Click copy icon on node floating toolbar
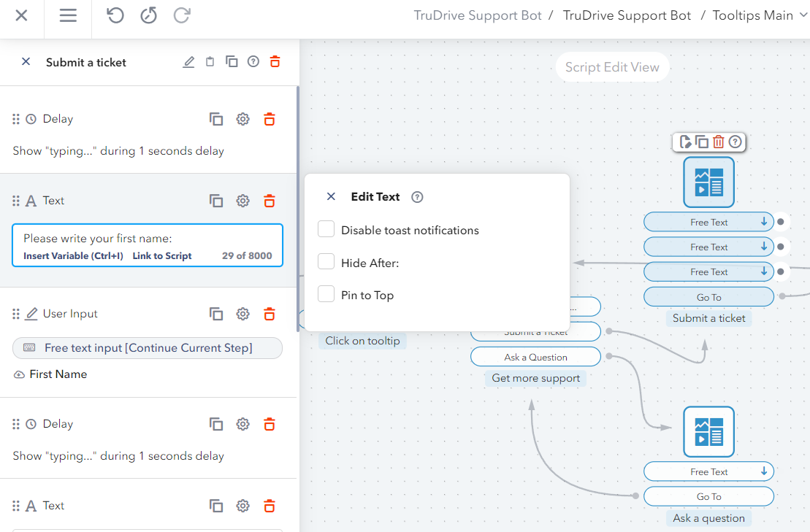 [x=701, y=142]
